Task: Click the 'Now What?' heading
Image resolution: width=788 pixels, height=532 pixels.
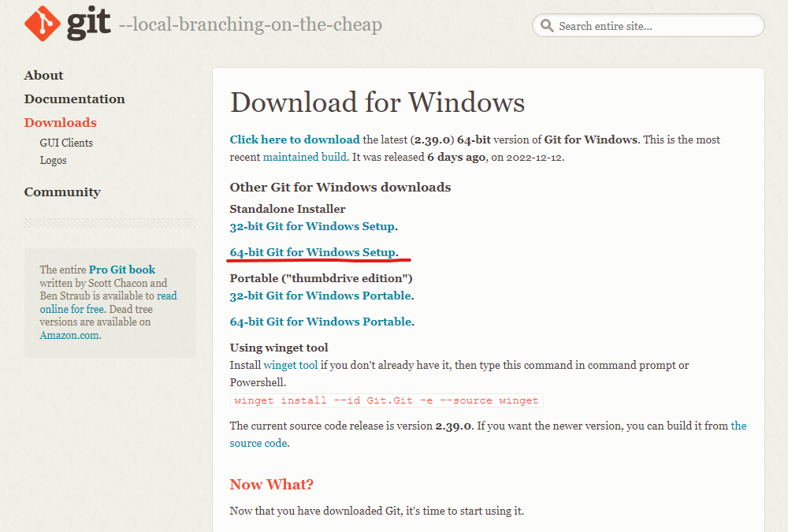Action: (x=272, y=484)
